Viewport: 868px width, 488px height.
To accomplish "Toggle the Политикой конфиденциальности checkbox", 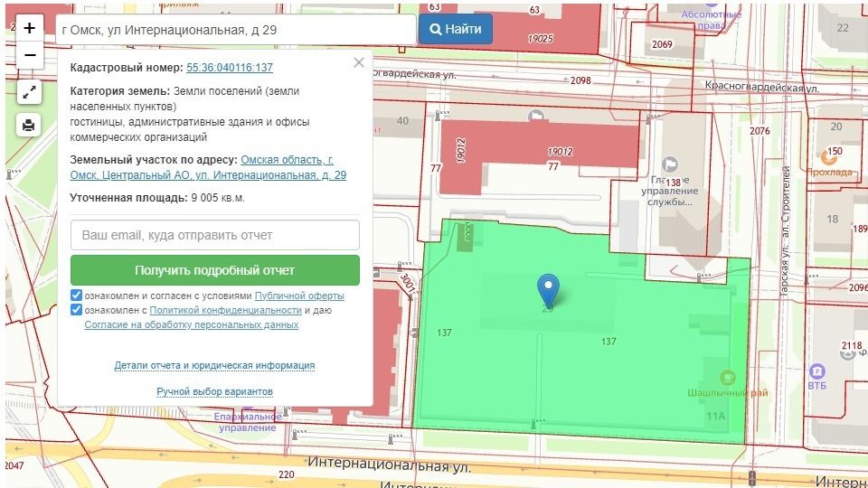I will click(x=77, y=310).
